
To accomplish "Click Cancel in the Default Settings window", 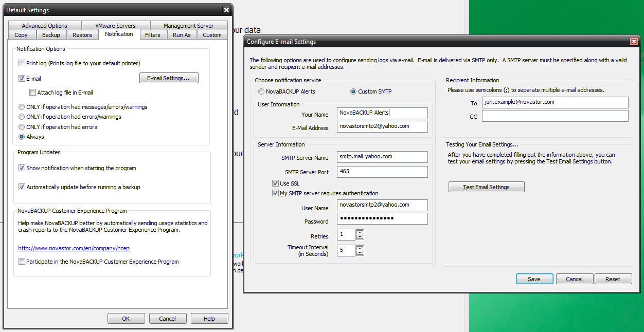I will [168, 319].
